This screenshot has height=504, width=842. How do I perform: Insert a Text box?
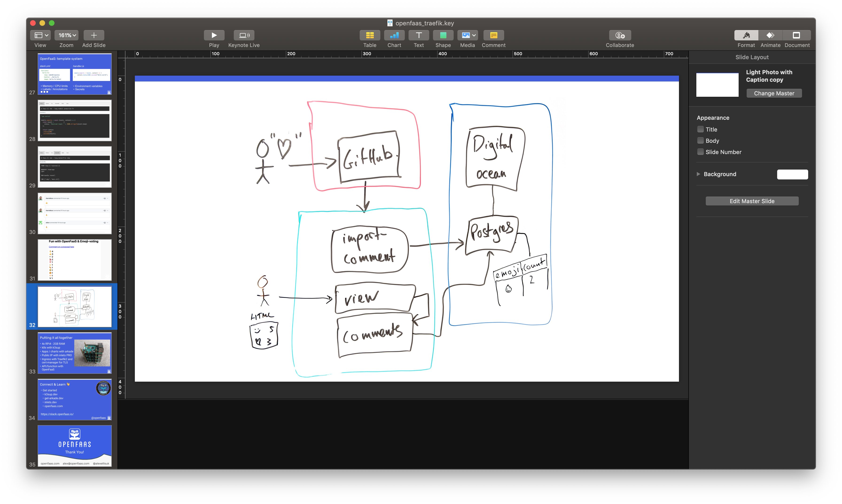(x=418, y=35)
